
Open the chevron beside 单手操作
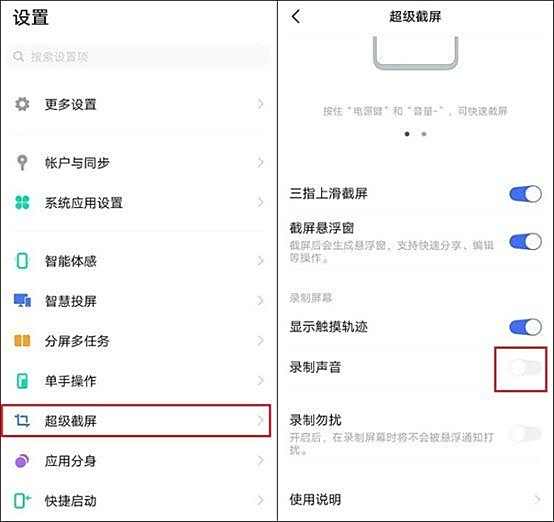pos(260,381)
